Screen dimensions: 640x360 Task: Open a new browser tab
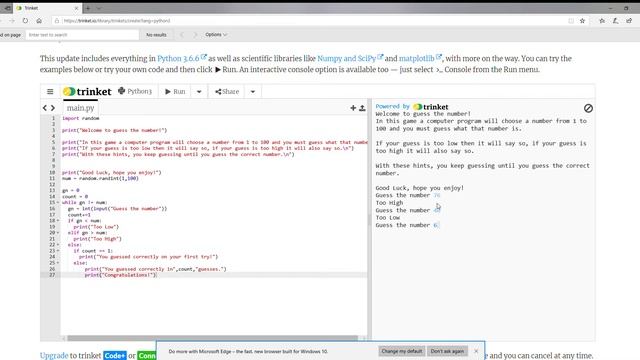[x=88, y=8]
